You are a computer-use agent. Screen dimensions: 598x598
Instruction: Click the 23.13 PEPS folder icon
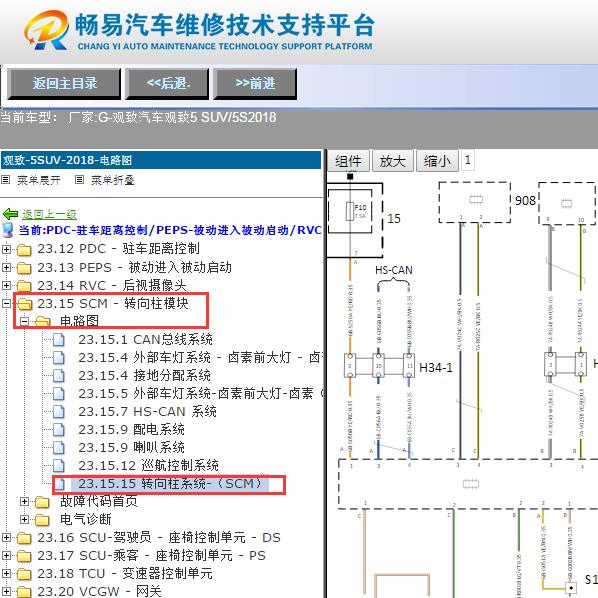click(24, 268)
